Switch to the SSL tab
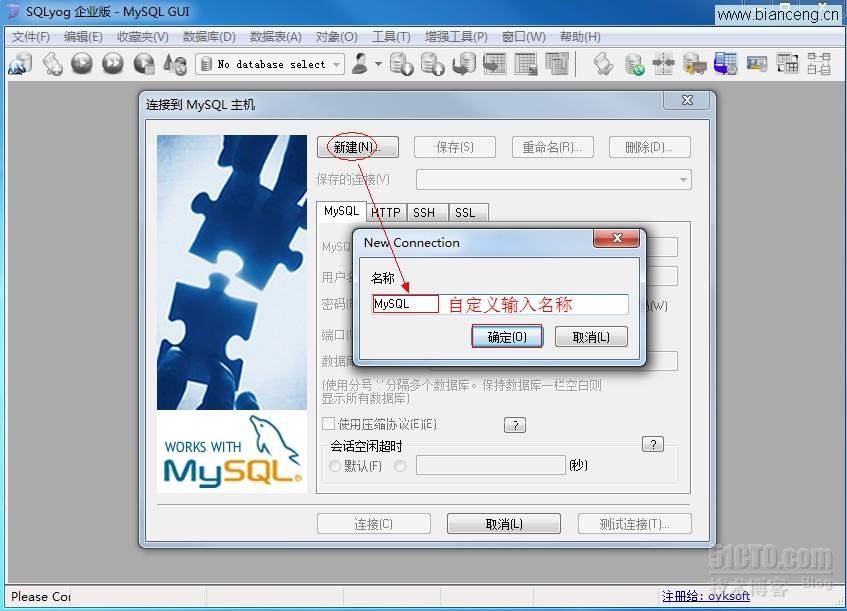847x611 pixels. (466, 212)
